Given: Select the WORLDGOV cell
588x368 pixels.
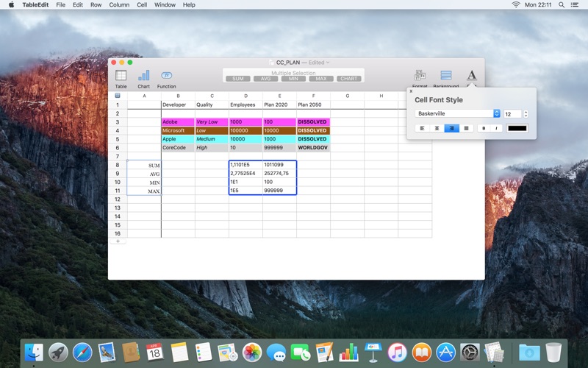Looking at the screenshot, I should (313, 148).
